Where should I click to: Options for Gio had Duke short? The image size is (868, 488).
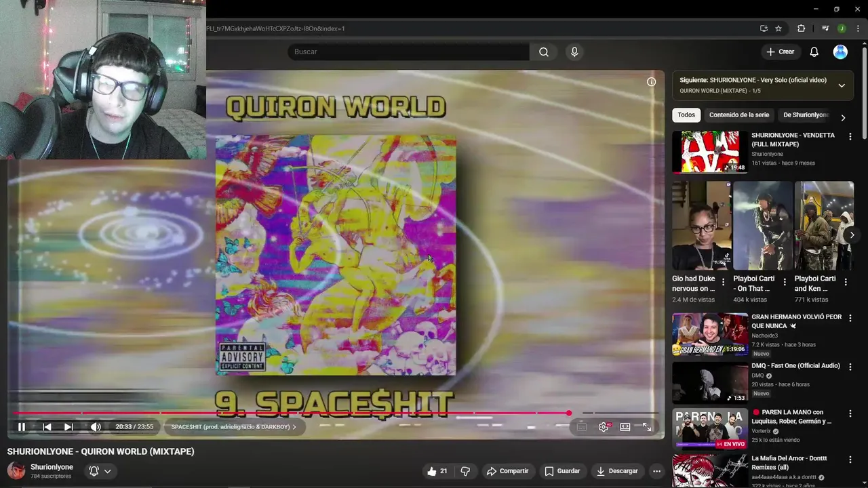pos(723,282)
